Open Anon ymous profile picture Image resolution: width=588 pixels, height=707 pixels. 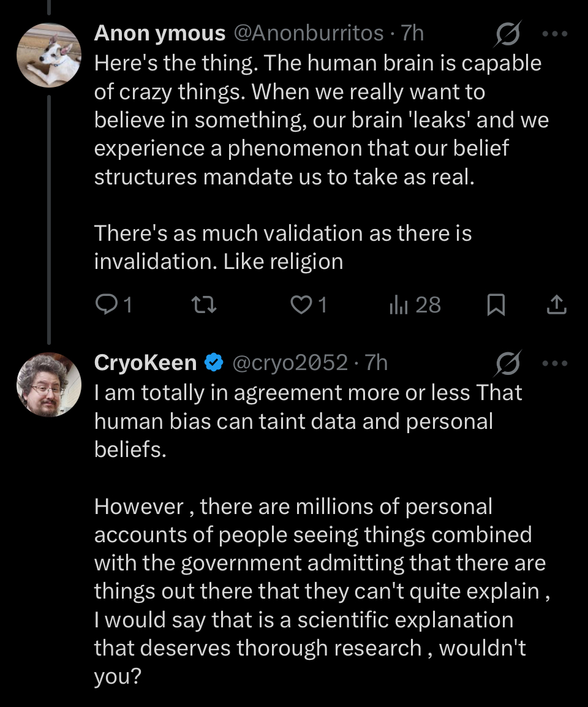pyautogui.click(x=49, y=56)
